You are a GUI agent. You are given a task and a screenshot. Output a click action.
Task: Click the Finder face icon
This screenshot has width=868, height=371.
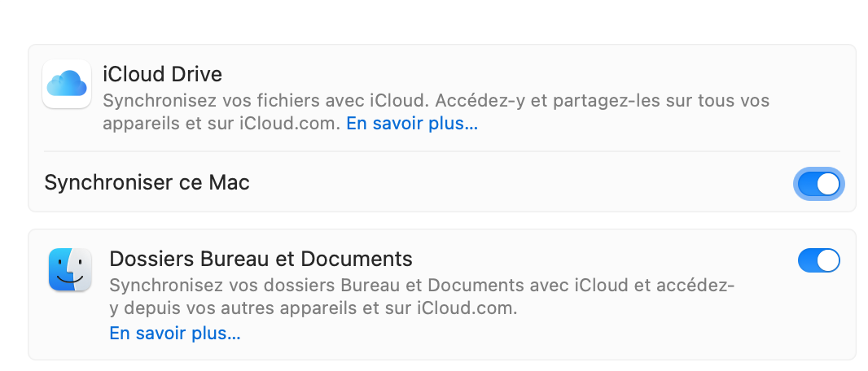tap(70, 269)
